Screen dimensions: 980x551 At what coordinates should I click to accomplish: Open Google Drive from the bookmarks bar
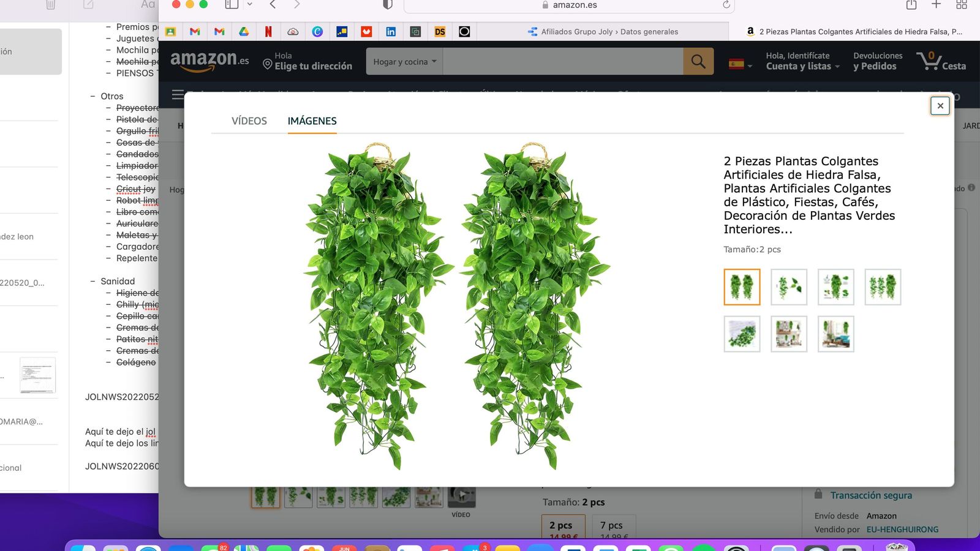click(x=244, y=31)
